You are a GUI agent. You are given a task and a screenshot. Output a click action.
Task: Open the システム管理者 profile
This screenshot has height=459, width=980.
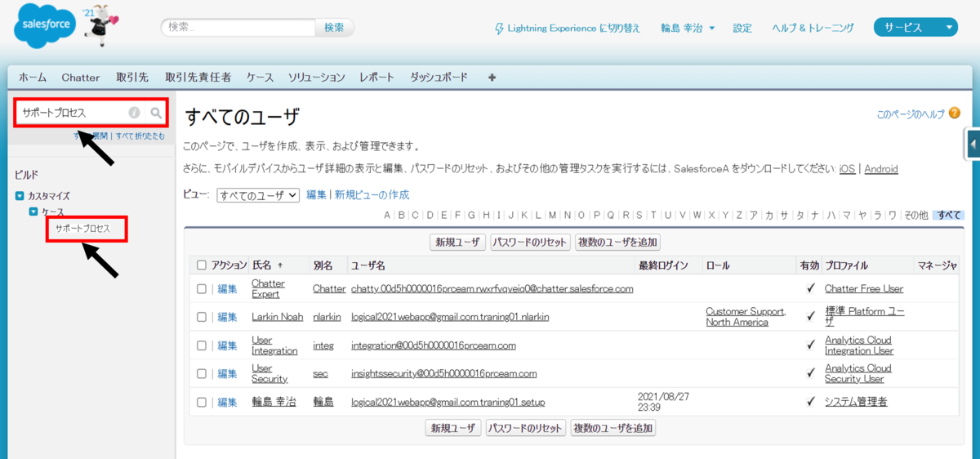(x=856, y=402)
